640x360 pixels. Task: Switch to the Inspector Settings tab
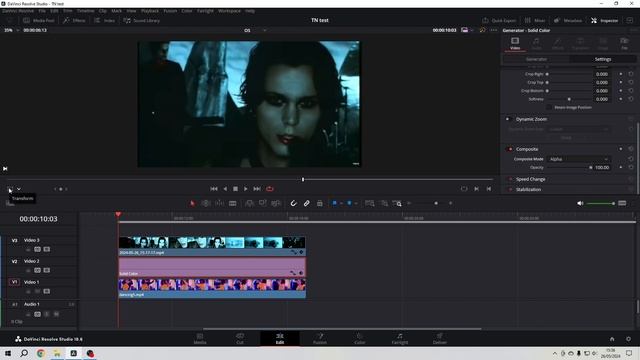click(x=602, y=59)
